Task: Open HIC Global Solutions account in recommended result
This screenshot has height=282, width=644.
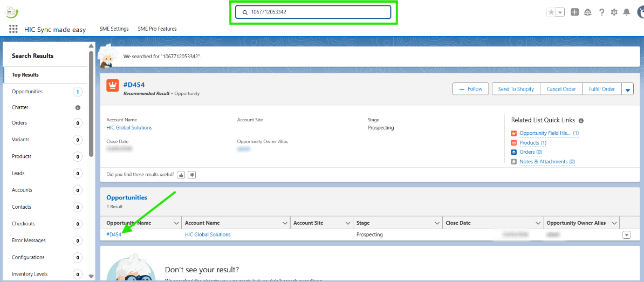Action: [x=129, y=128]
